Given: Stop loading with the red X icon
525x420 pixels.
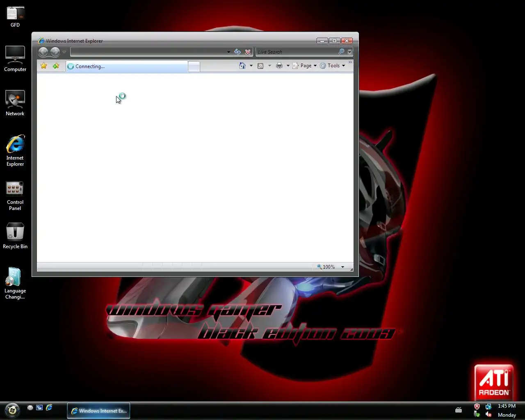Looking at the screenshot, I should point(248,52).
